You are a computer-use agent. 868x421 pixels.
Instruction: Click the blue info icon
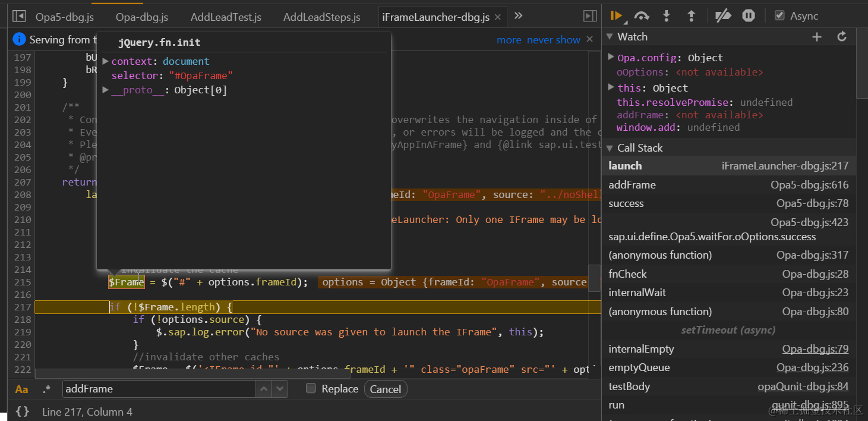19,39
